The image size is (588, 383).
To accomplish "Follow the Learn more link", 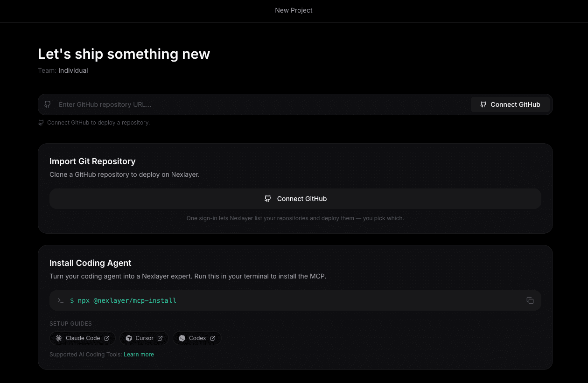I will click(139, 355).
